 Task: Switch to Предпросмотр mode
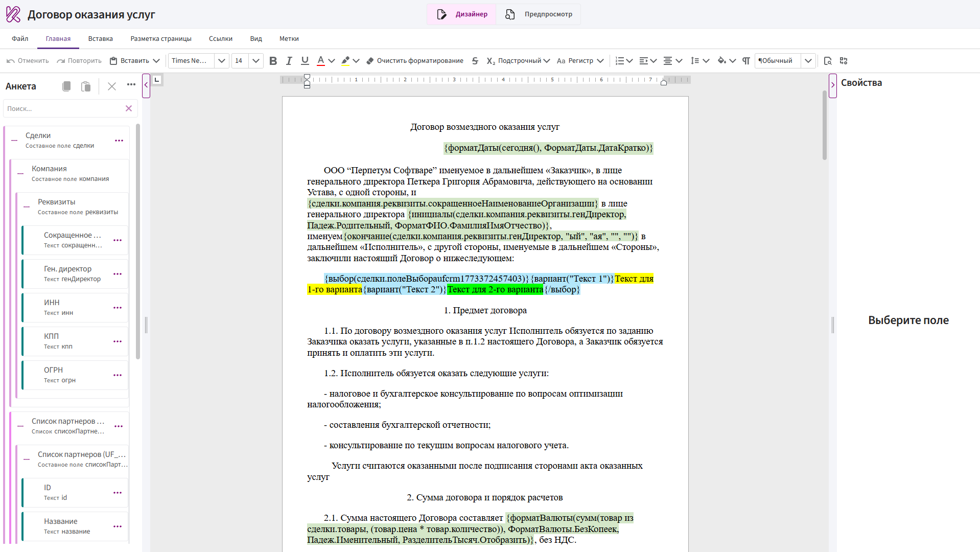pos(539,14)
